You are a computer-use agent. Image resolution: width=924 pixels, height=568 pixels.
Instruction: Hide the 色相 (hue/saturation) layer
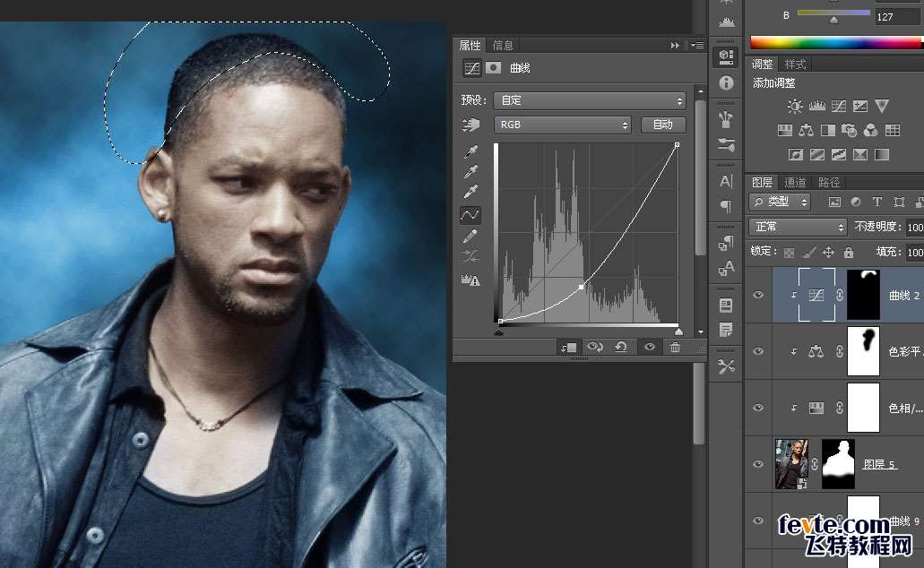pyautogui.click(x=758, y=408)
